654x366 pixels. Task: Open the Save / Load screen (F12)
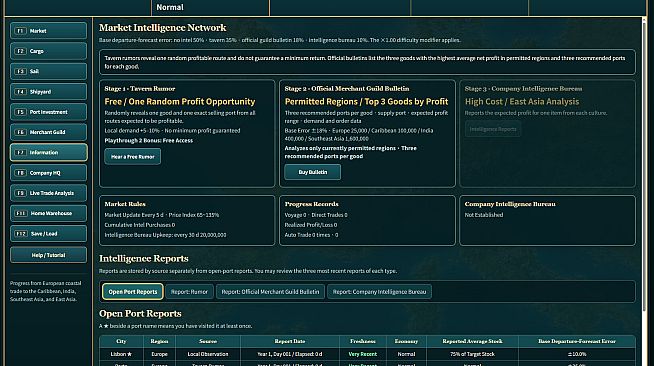click(x=48, y=233)
